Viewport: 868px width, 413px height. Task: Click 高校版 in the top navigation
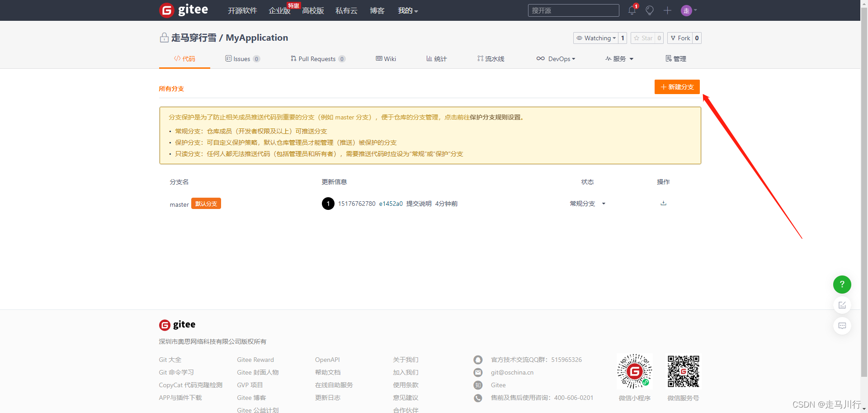click(313, 10)
